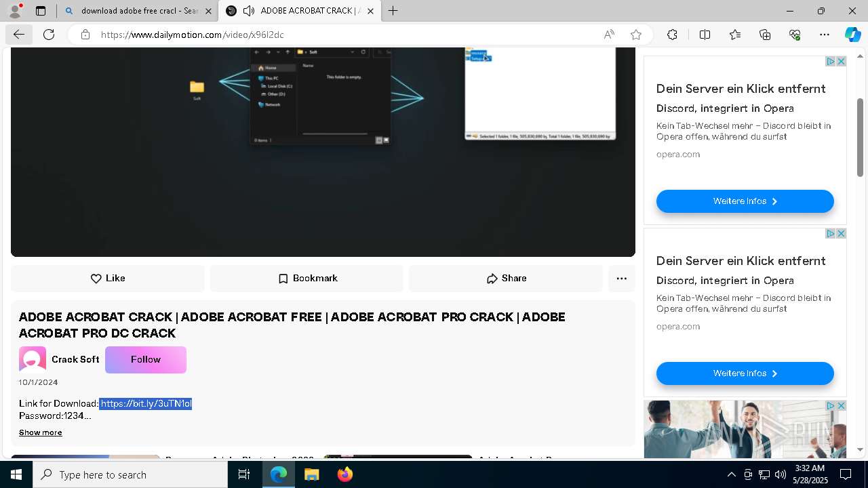Open Crack Soft channel avatar
Screen dimensions: 868x488
33,360
